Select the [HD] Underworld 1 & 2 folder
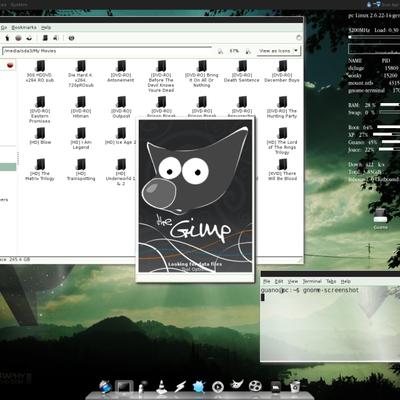The image size is (400, 400). point(121,172)
